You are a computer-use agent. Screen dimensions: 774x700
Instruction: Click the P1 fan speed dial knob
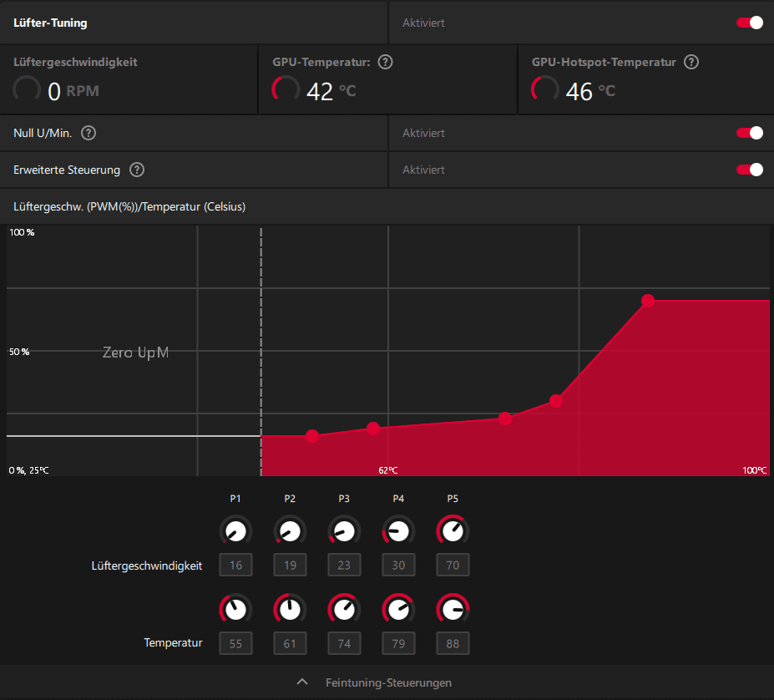tap(235, 531)
